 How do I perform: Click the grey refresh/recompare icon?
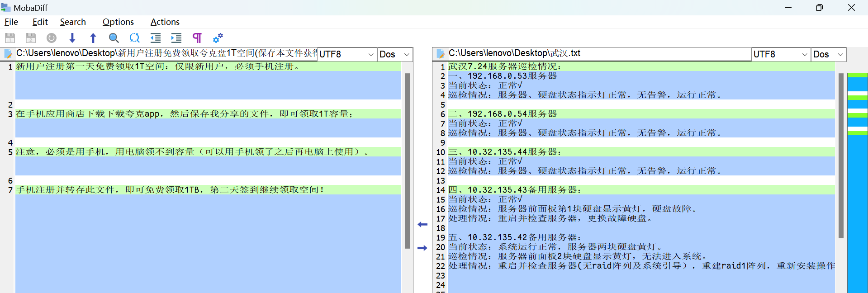click(x=52, y=38)
